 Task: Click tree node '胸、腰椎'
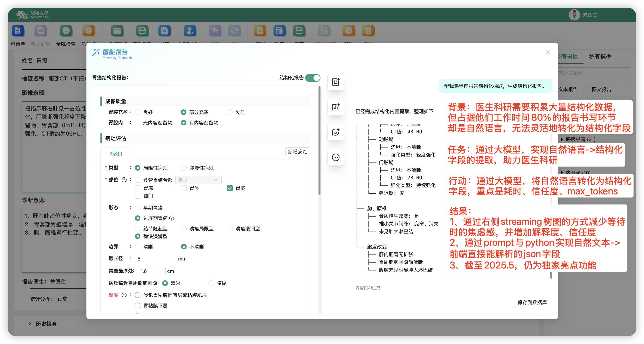click(377, 208)
